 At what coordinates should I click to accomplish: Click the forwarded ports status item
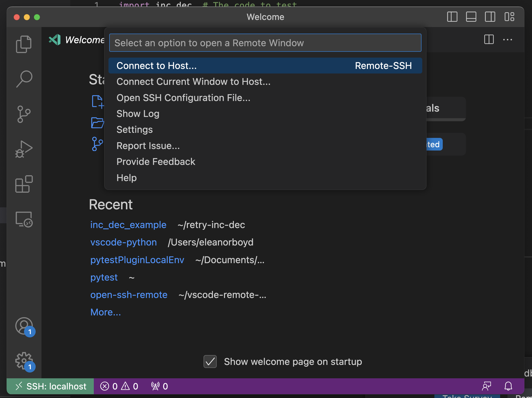coord(160,386)
